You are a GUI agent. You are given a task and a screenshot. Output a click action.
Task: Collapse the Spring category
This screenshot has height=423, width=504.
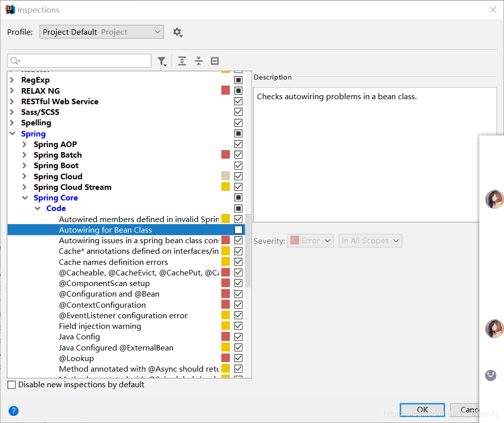(13, 133)
